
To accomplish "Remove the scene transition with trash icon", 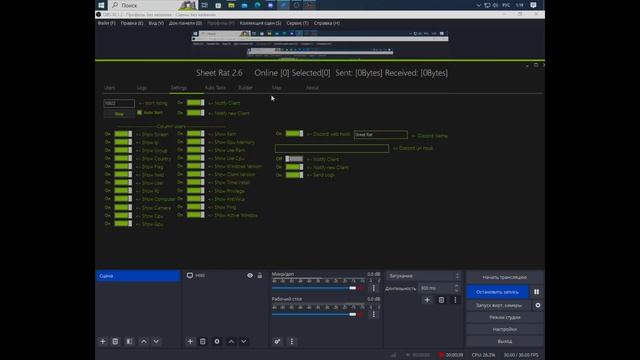I will click(441, 300).
